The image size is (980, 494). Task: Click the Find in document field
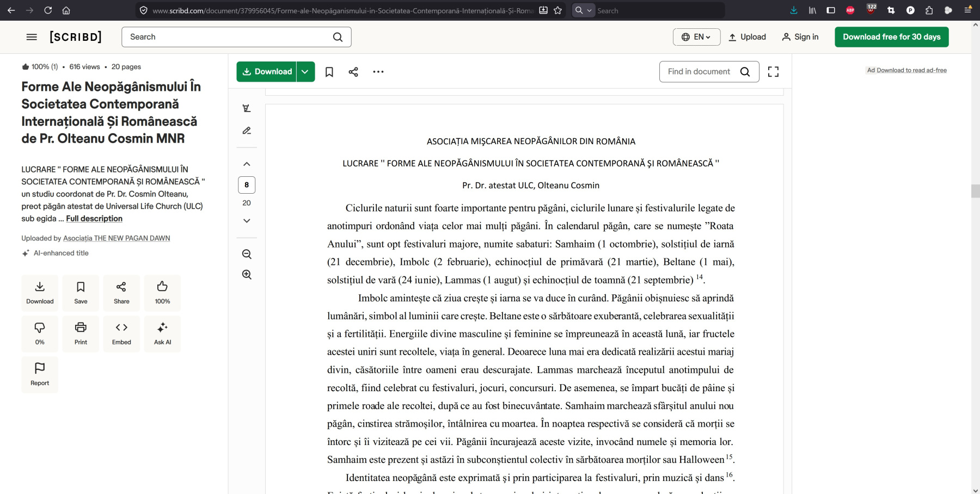pos(700,72)
